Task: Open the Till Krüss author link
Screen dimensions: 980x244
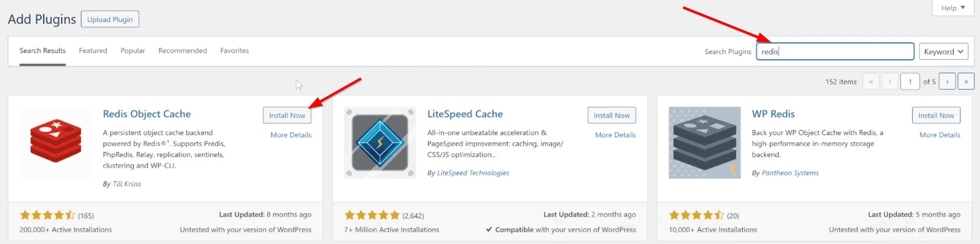Action: (x=127, y=184)
